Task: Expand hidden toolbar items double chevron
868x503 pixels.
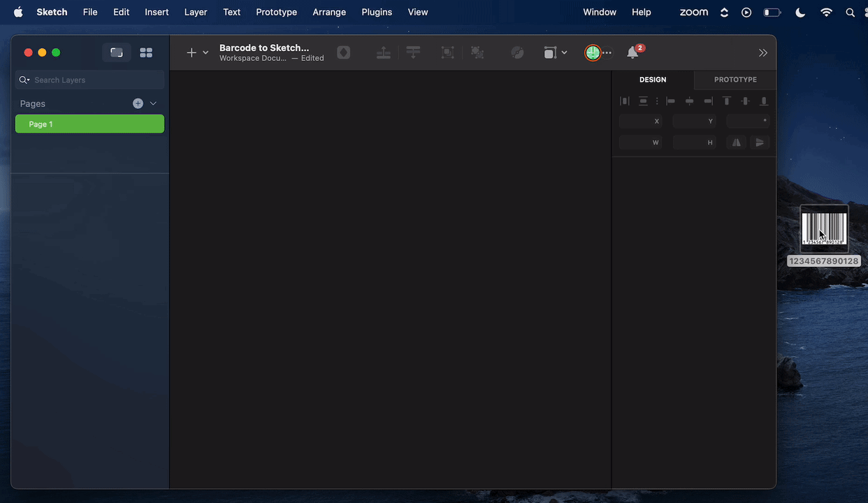Action: [x=763, y=53]
